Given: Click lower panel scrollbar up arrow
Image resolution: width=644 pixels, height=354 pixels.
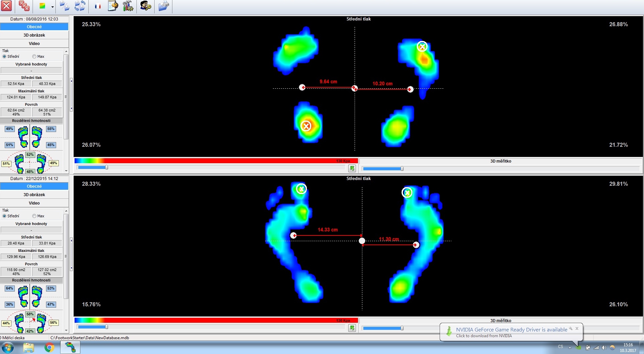Looking at the screenshot, I should click(66, 211).
